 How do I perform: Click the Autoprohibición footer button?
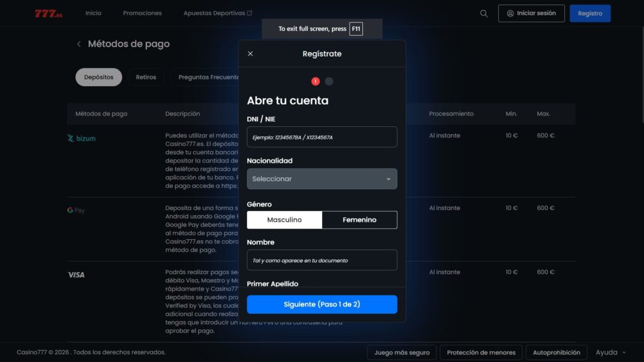tap(556, 353)
